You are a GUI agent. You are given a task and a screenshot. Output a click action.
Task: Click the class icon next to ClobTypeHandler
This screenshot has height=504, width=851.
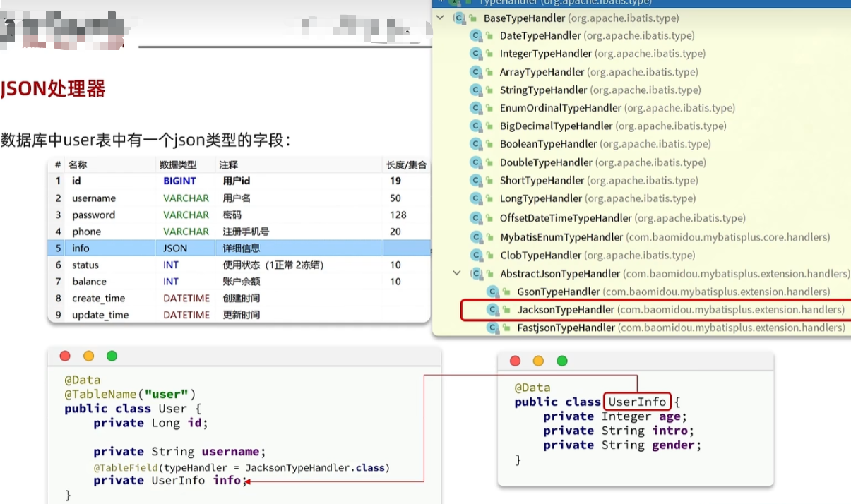(476, 255)
